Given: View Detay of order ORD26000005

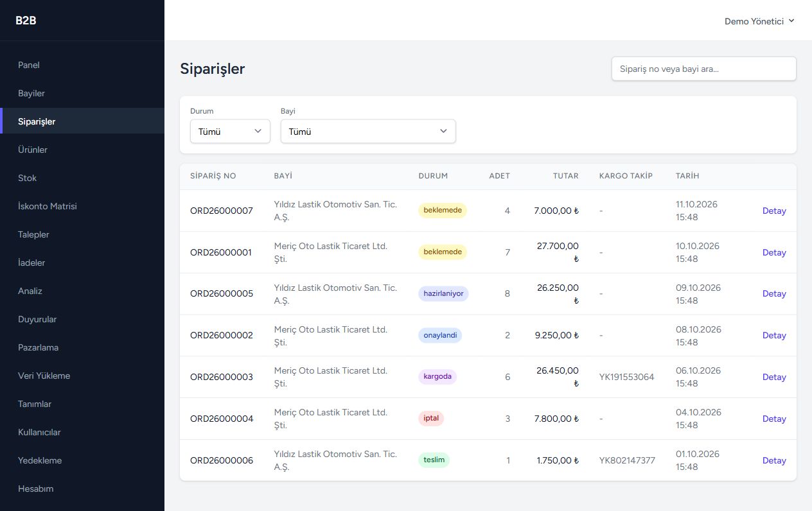Looking at the screenshot, I should (x=774, y=293).
